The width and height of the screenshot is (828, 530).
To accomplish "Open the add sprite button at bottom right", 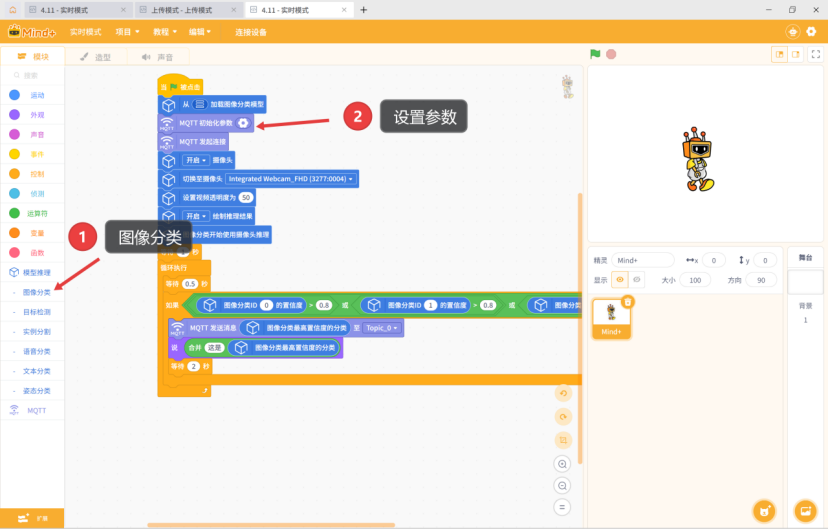I will point(764,511).
